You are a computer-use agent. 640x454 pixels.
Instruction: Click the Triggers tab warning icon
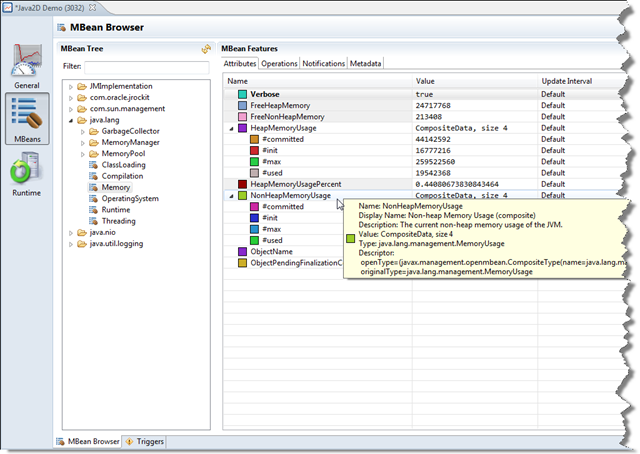click(129, 441)
